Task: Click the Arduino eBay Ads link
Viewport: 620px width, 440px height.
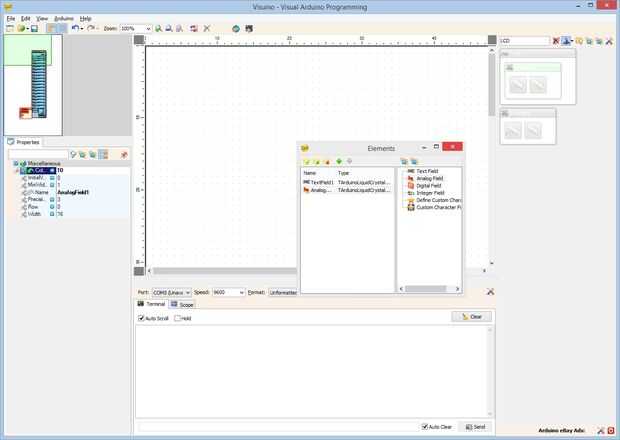Action: coord(561,431)
